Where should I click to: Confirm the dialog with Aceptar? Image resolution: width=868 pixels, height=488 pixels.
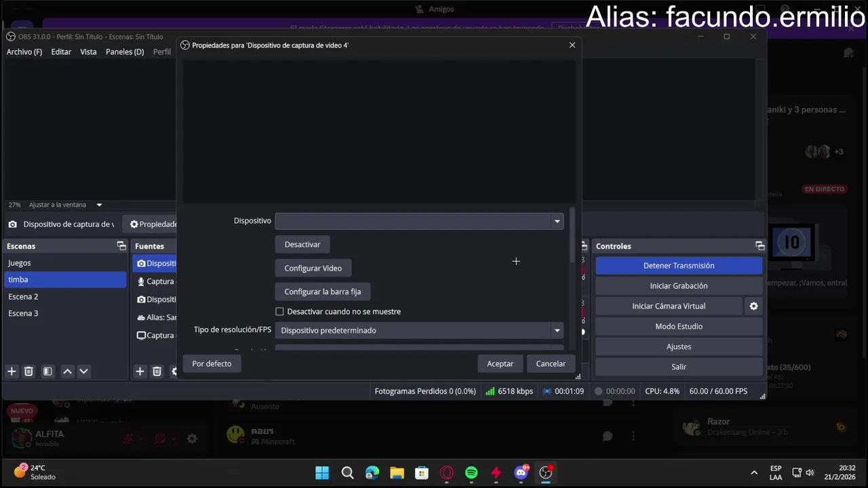coord(500,364)
